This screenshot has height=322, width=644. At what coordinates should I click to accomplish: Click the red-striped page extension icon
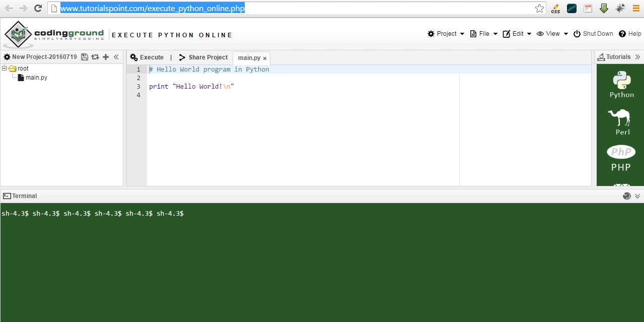(588, 8)
